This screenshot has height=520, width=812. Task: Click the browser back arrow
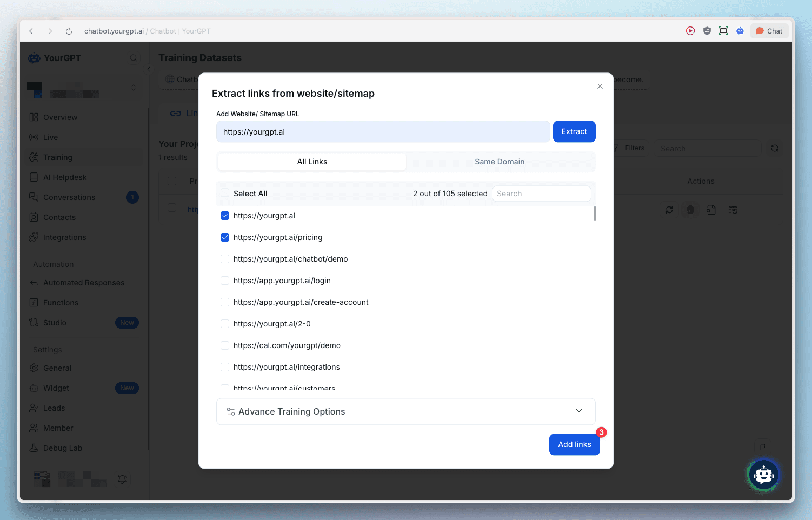31,31
